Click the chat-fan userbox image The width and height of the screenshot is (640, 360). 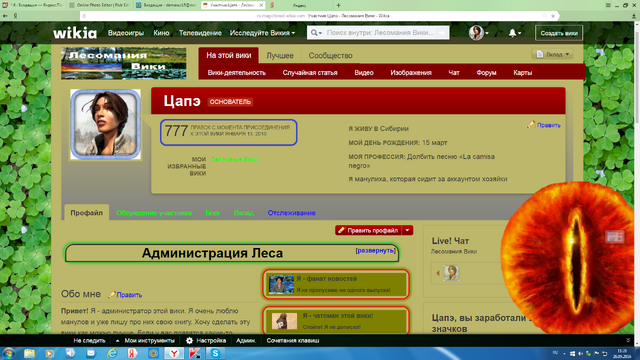[x=284, y=321]
